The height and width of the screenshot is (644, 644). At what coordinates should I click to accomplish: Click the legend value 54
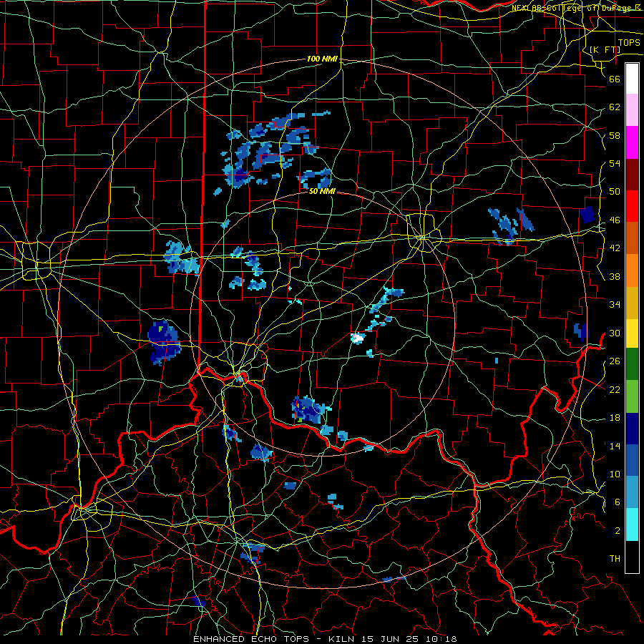615,163
